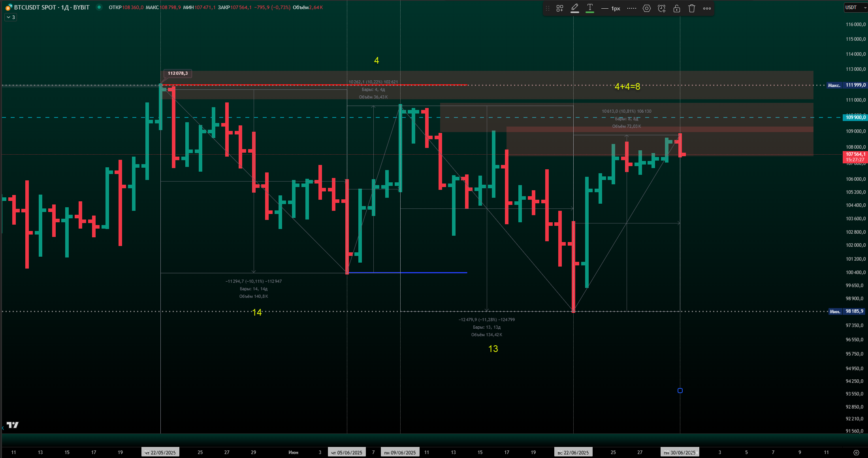Click the blue horizontal support line
Image resolution: width=868 pixels, height=458 pixels.
(407, 273)
